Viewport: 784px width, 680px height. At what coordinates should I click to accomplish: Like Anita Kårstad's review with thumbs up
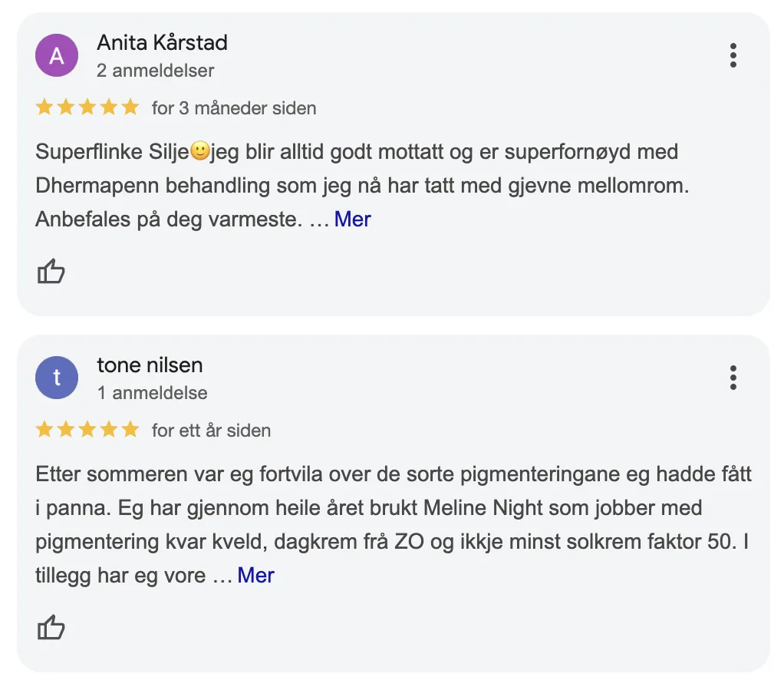point(51,271)
